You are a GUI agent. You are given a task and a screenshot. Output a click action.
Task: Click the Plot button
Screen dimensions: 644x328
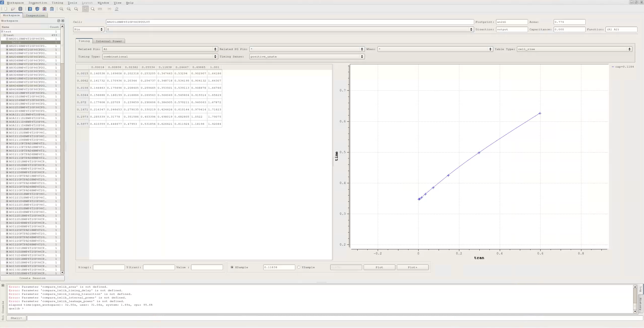coord(379,267)
